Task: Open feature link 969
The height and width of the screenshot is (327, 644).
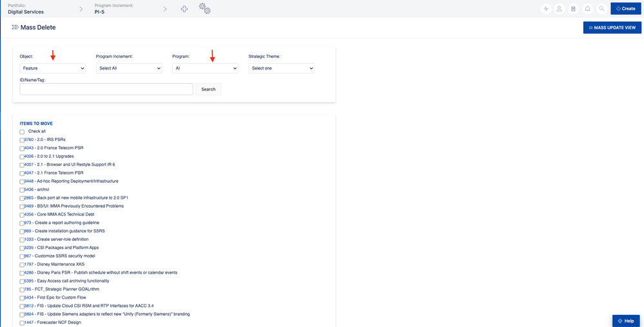Action: pyautogui.click(x=28, y=231)
